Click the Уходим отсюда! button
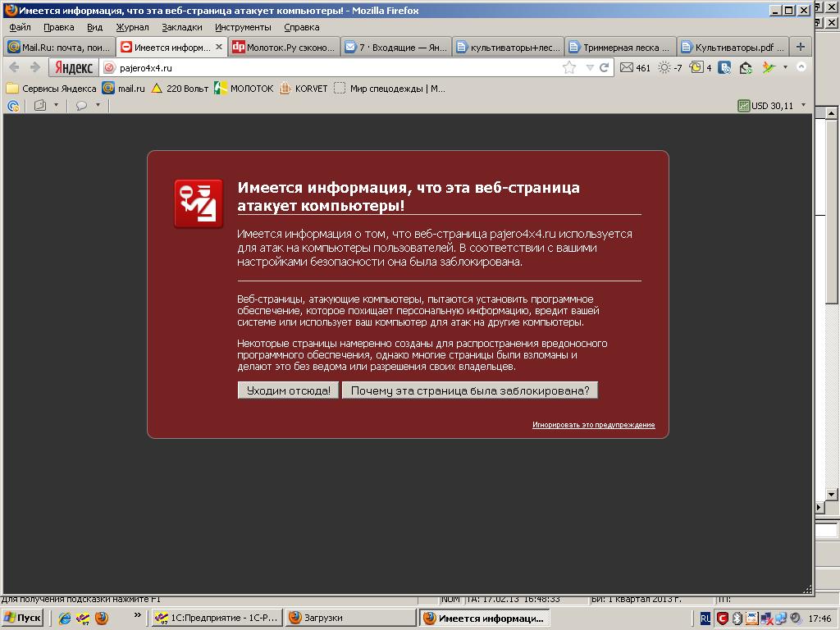 [288, 390]
